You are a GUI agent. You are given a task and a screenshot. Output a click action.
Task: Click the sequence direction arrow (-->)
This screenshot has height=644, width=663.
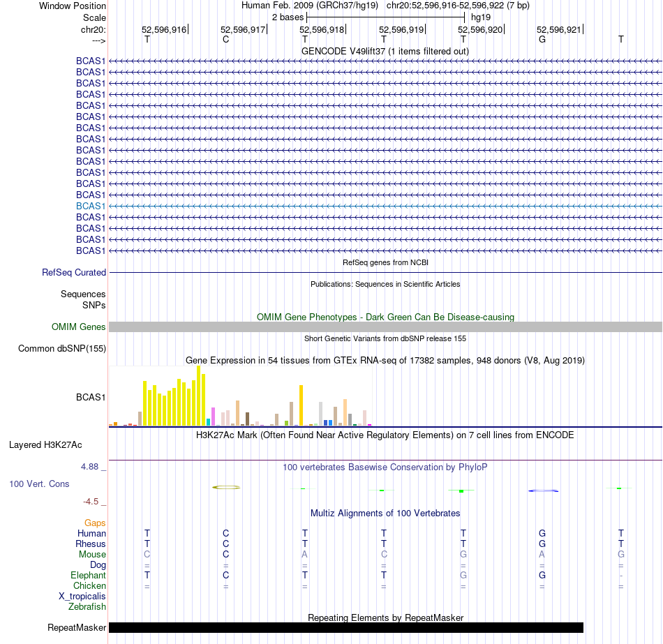[99, 40]
